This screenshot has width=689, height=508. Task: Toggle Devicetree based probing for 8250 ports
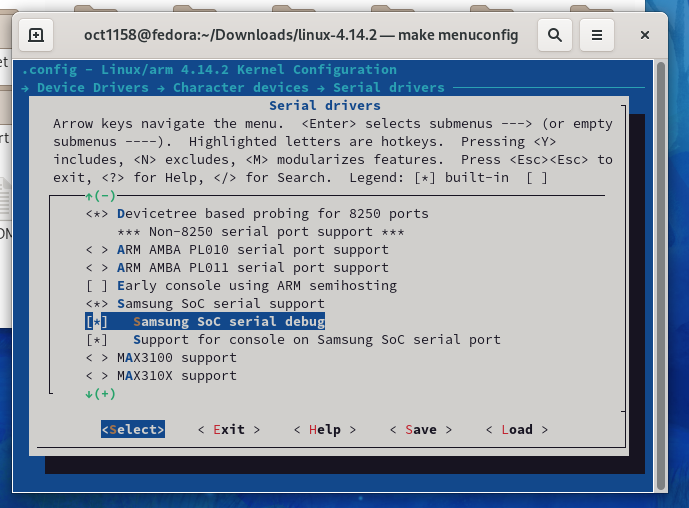(x=257, y=214)
